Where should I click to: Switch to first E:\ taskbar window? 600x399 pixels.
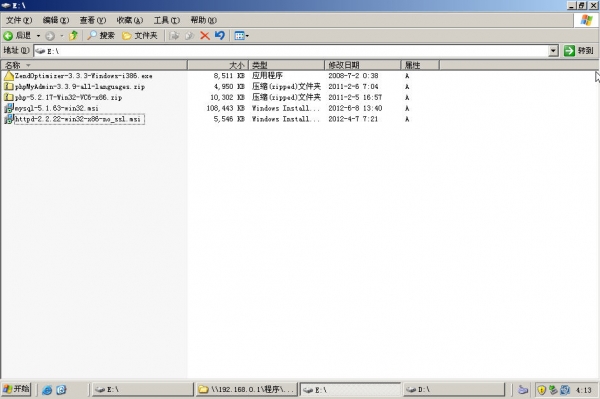(x=143, y=389)
